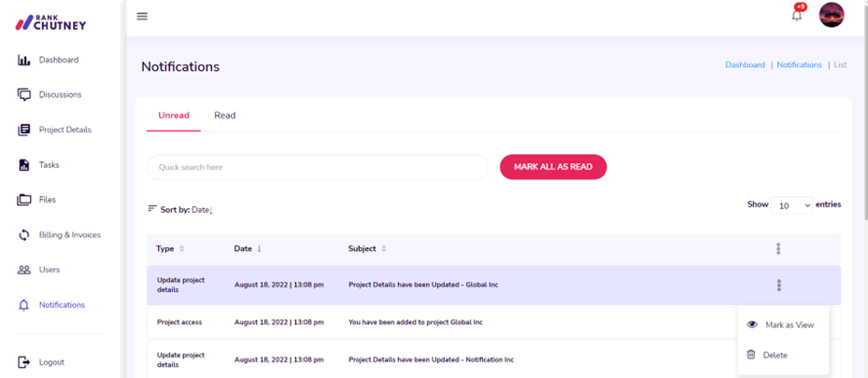
Task: Click into the Quick search here field
Action: [x=317, y=167]
